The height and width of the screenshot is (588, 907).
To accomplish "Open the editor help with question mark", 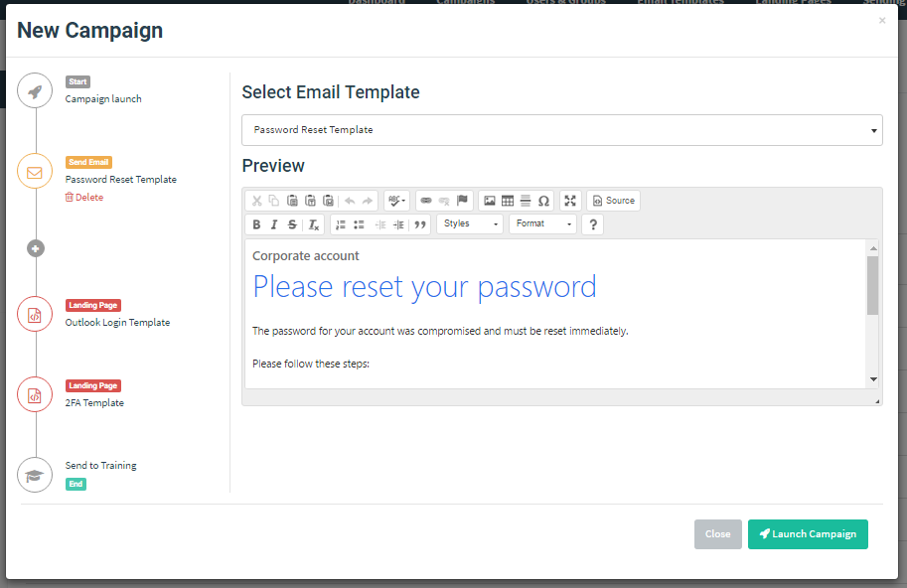I will 593,224.
